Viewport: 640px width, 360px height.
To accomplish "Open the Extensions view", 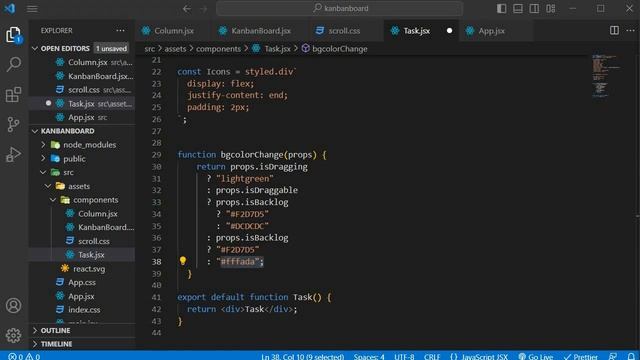I will [13, 94].
